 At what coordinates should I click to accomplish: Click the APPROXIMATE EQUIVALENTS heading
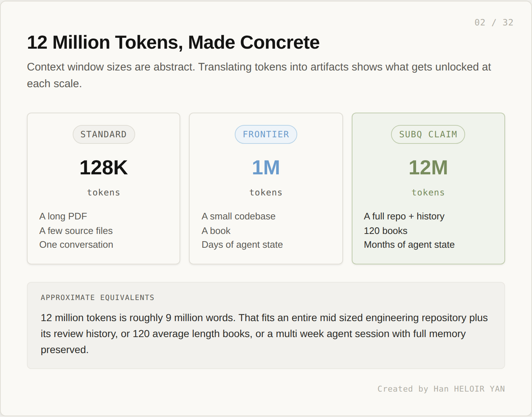coord(97,297)
